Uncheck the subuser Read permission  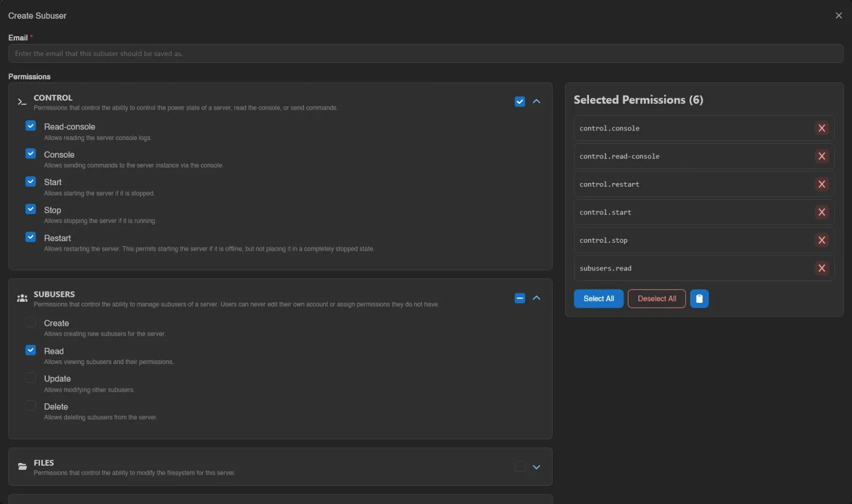click(x=31, y=350)
